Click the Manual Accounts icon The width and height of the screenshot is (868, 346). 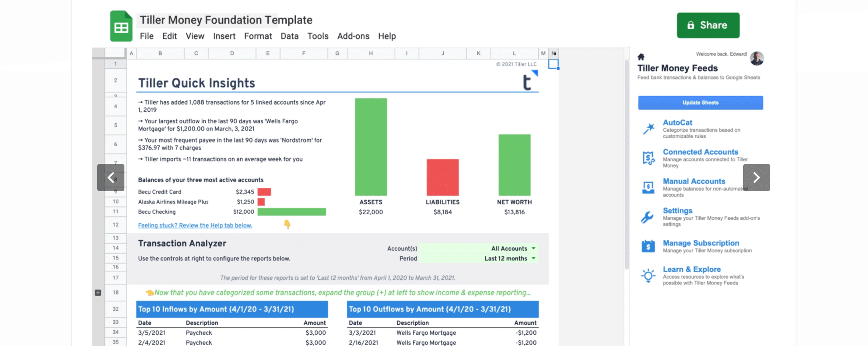pyautogui.click(x=649, y=187)
